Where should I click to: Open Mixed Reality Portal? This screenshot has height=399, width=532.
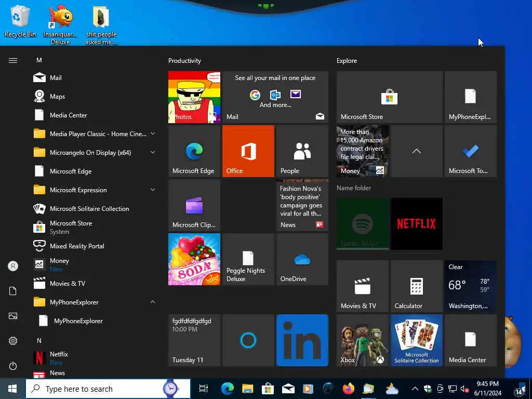tap(95, 246)
